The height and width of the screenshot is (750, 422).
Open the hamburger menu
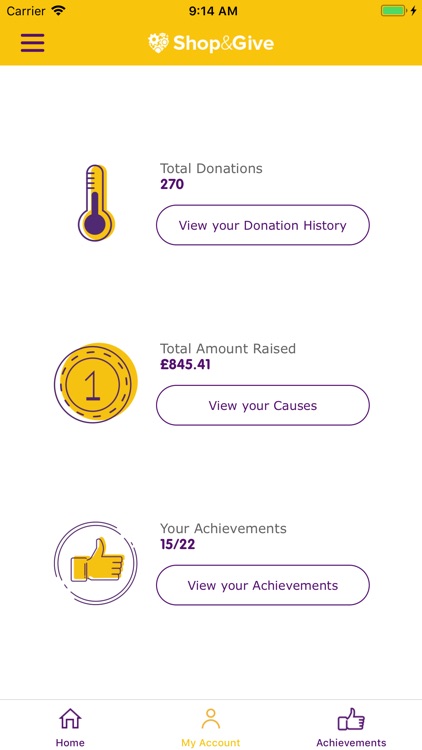[33, 43]
